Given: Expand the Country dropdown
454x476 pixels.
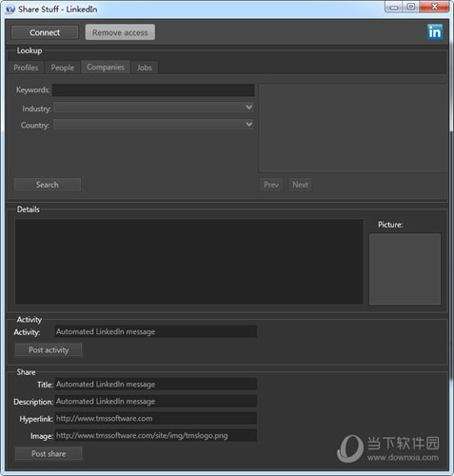Looking at the screenshot, I should [x=153, y=125].
